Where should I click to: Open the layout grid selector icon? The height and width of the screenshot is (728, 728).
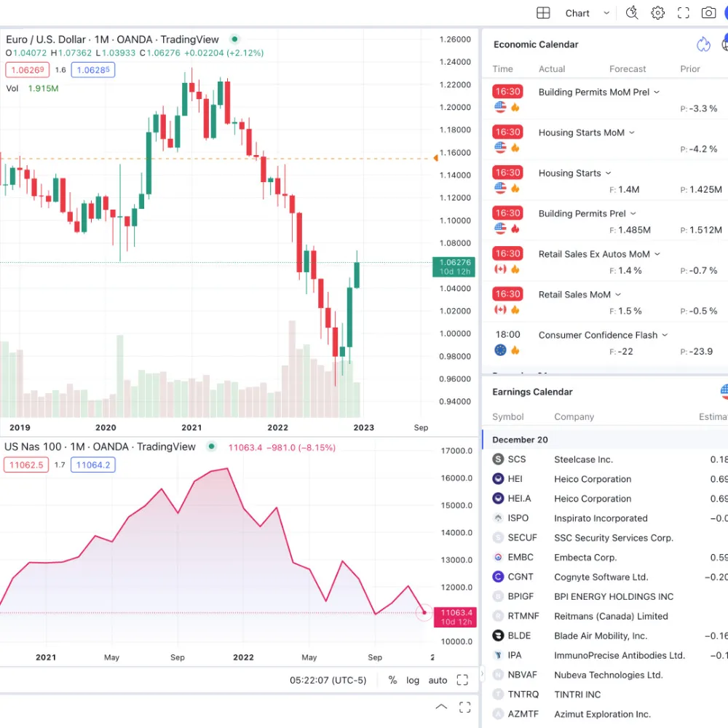tap(543, 13)
